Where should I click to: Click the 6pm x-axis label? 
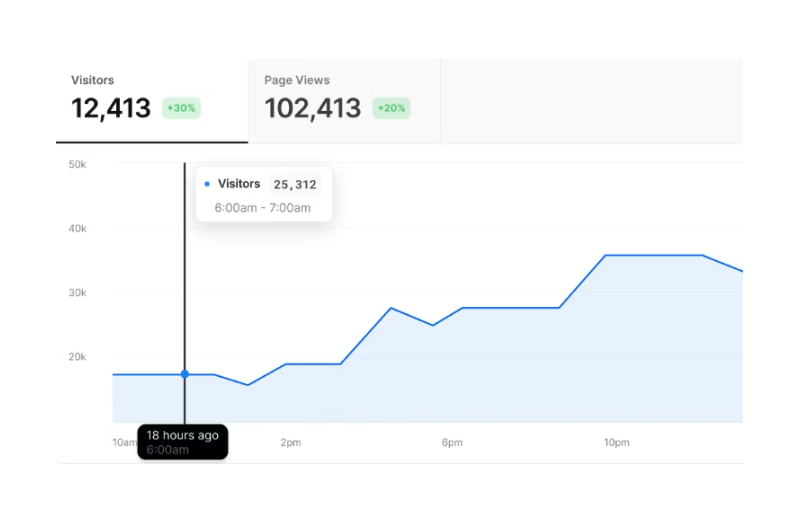pos(452,442)
